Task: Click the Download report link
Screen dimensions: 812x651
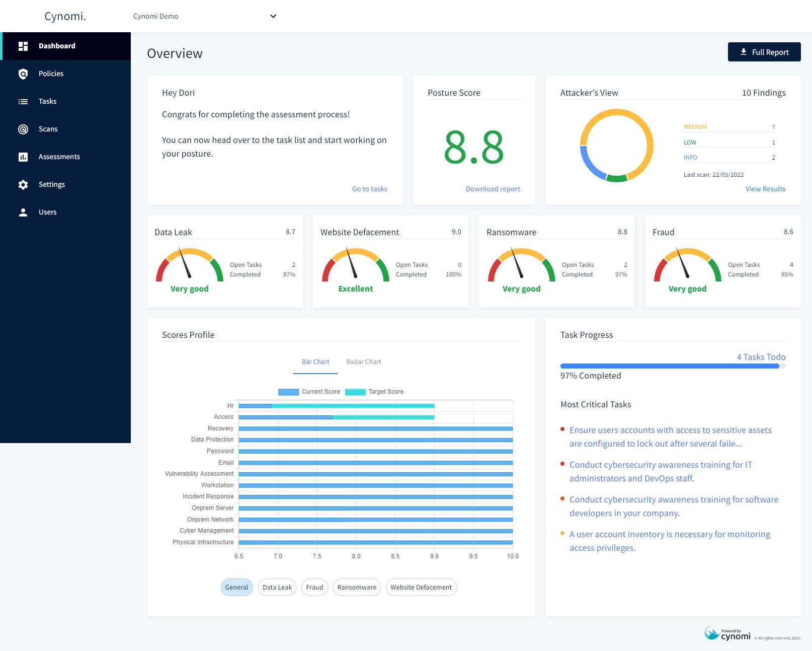Action: 493,189
